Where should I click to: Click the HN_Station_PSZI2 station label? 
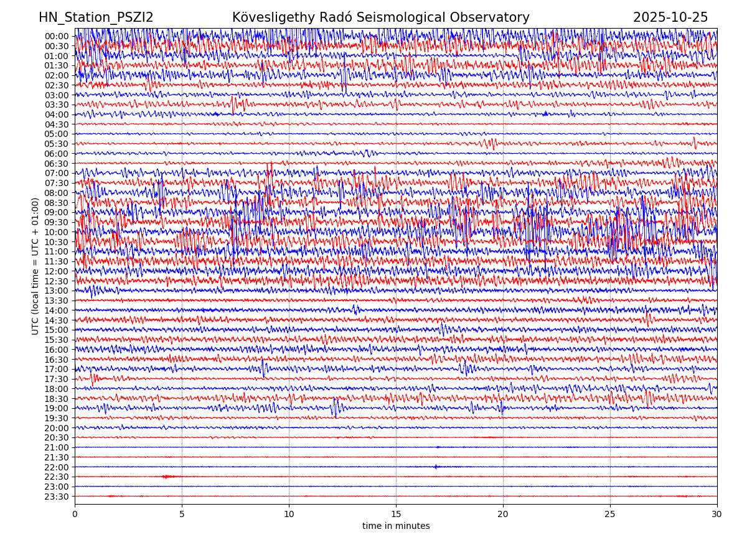tap(96, 18)
